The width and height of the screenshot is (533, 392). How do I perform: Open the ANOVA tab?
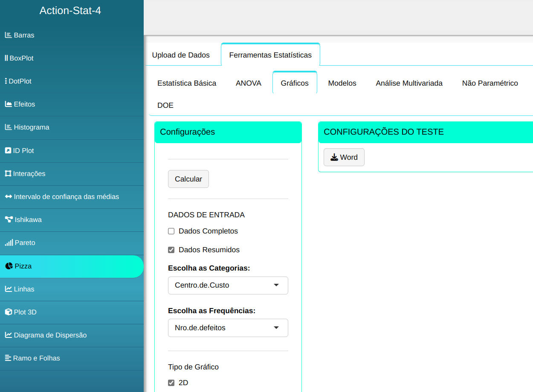pyautogui.click(x=249, y=83)
